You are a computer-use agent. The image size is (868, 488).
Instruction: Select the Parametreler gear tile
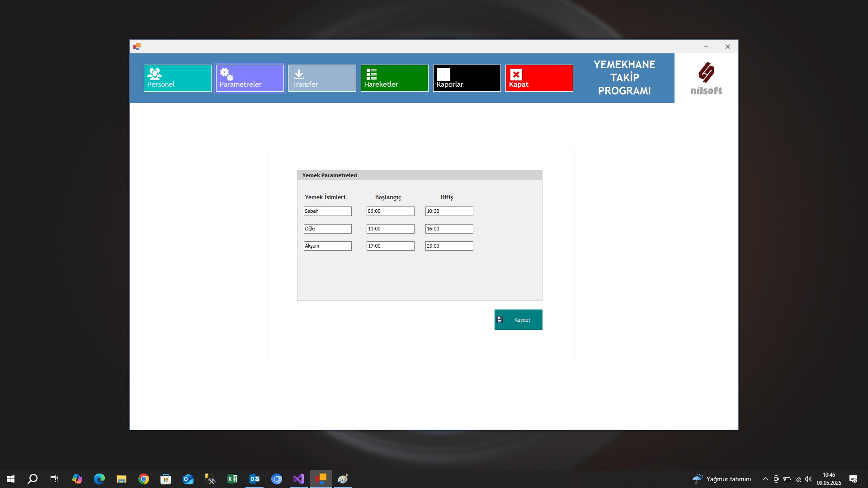250,78
